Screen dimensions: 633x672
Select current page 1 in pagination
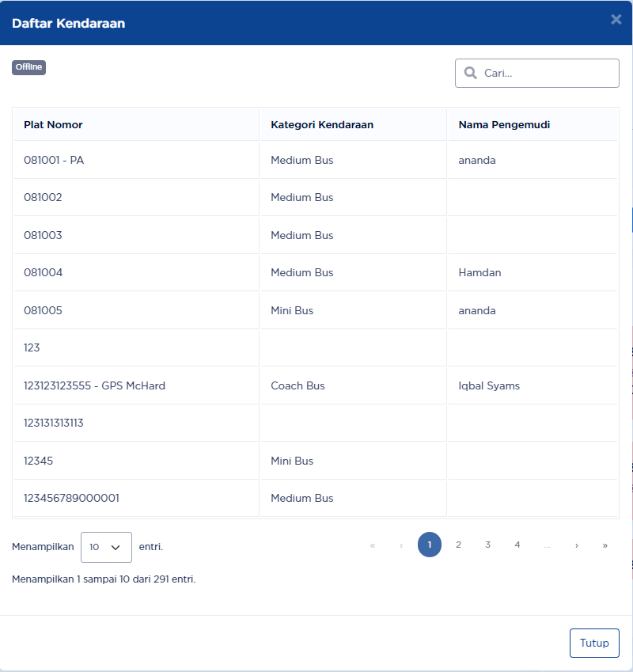(429, 545)
